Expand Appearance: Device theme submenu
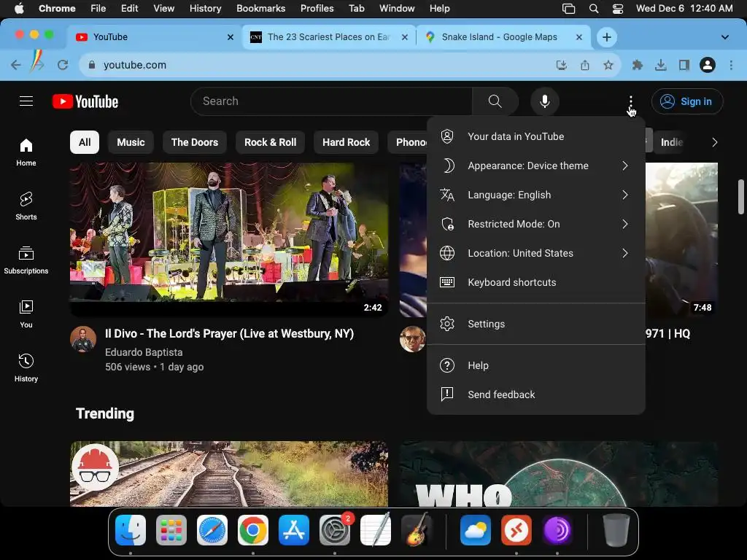Screen dimensions: 747x560 536,166
